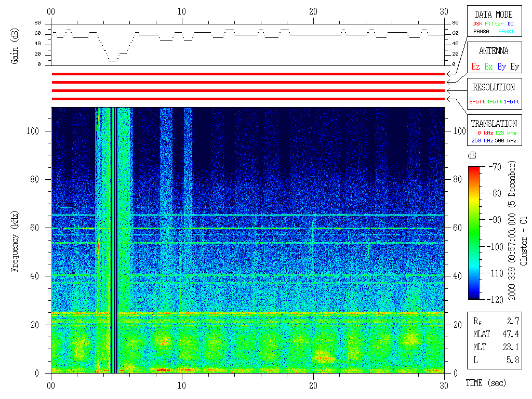Screen dimensions: 532x399
Task: Click the -120 color scale value
Action: coord(495,300)
